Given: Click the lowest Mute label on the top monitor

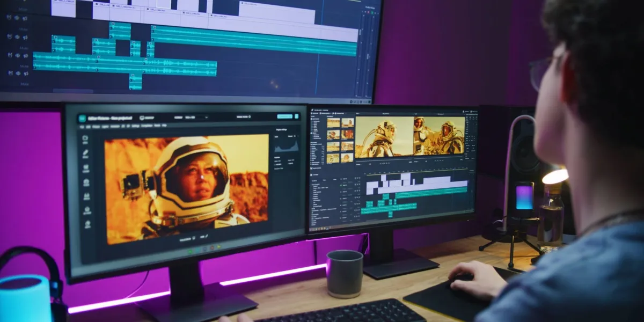Looking at the screenshot, I should [x=24, y=84].
